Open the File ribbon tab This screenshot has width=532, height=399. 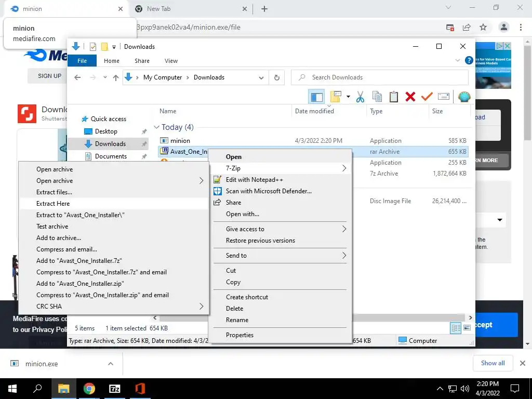point(82,61)
